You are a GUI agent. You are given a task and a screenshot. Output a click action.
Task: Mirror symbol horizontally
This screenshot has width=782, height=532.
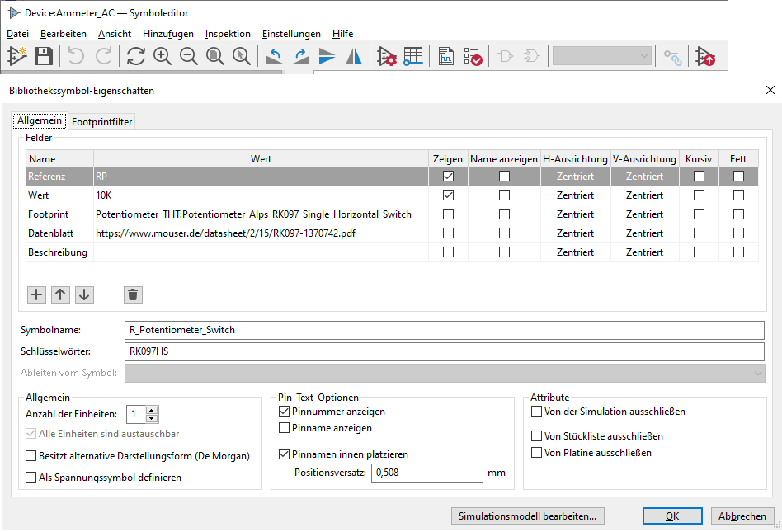(354, 56)
